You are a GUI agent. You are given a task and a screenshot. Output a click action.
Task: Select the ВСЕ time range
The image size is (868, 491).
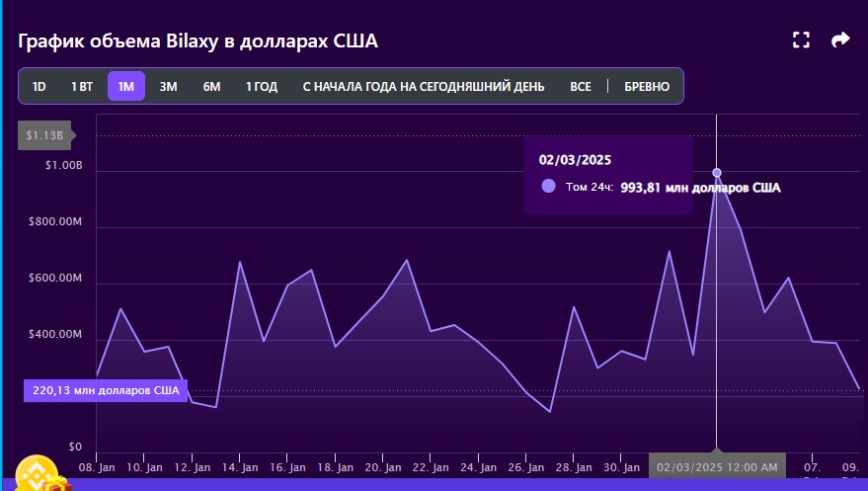pos(581,86)
